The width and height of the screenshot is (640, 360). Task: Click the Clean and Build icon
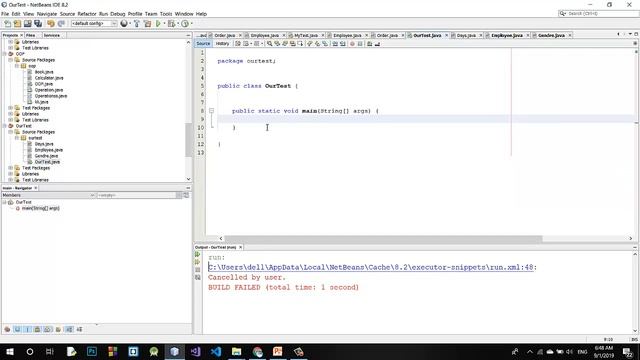point(147,24)
